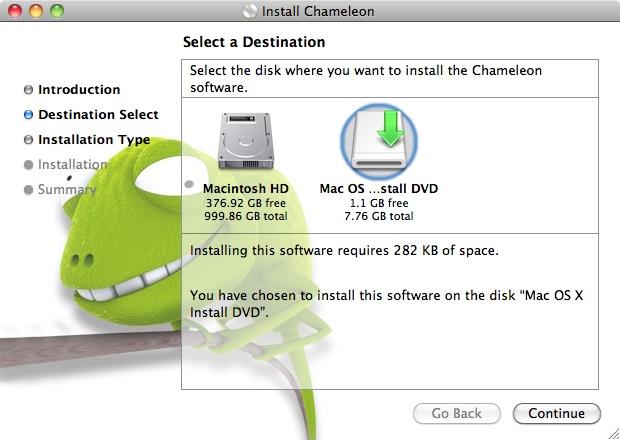The image size is (620, 440).
Task: Click the gray Installation step bullet
Action: pos(28,164)
